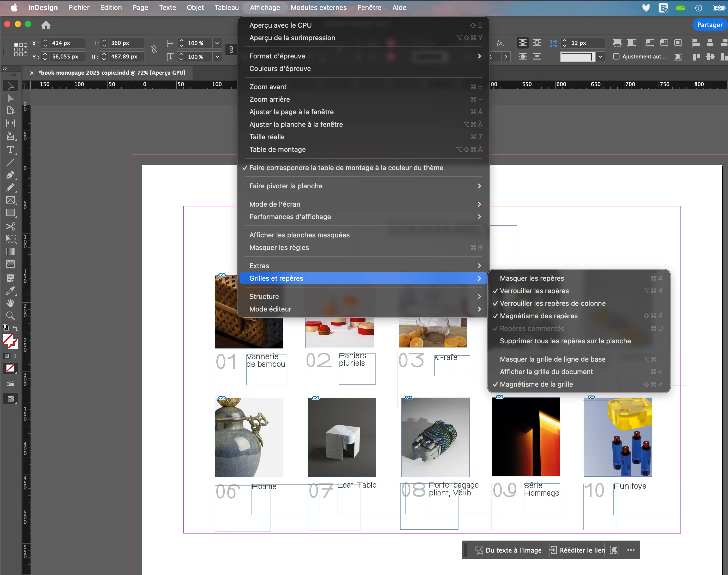Select the Type tool in toolbar
The image size is (728, 575).
10,150
